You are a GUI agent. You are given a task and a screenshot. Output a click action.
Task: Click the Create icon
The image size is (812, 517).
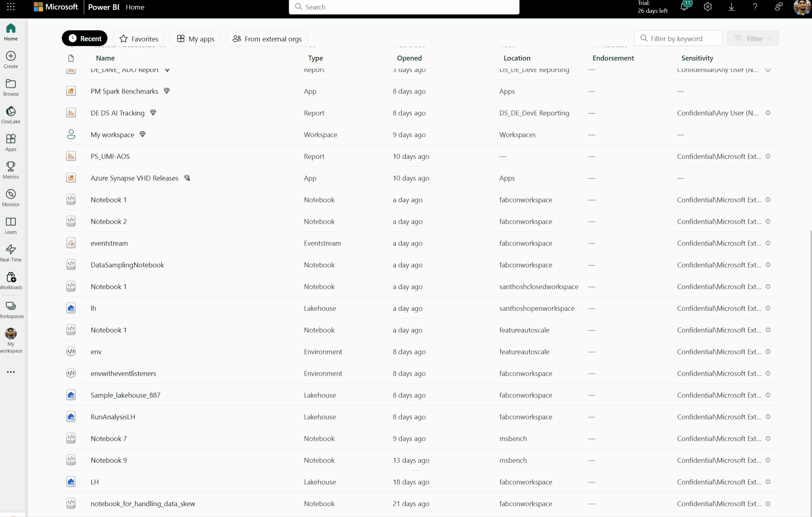[x=11, y=60]
